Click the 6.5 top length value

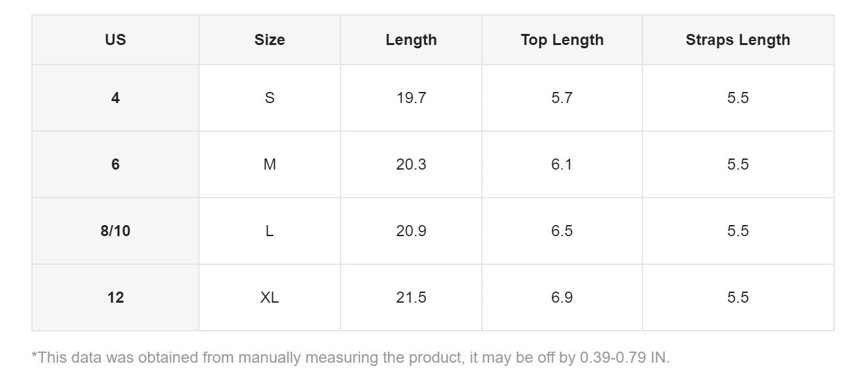pos(561,231)
